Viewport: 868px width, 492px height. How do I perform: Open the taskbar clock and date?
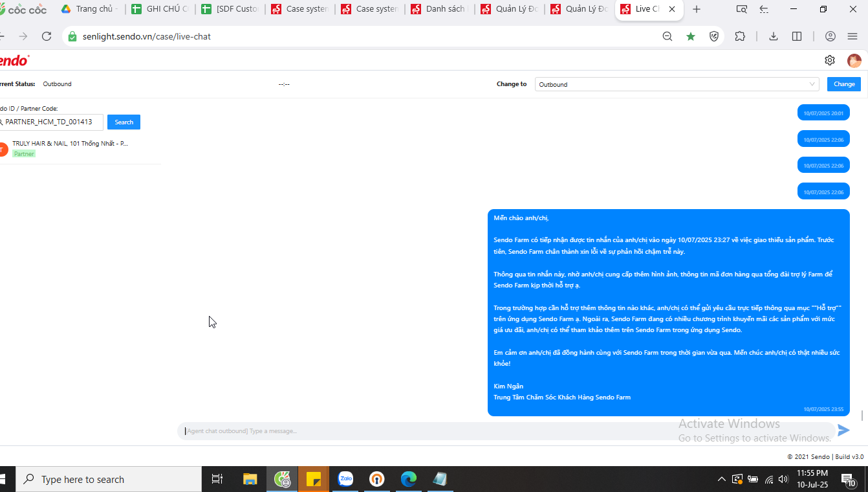coord(812,479)
